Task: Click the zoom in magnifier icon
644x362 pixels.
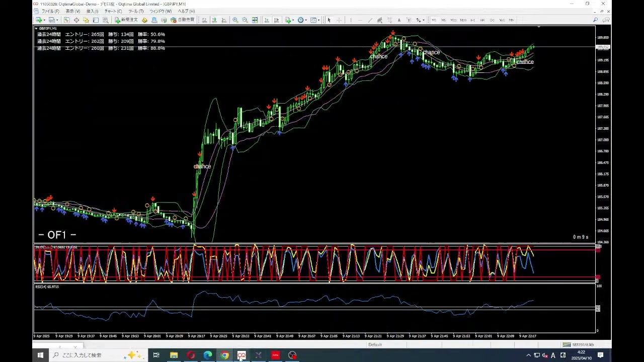Action: click(235, 20)
